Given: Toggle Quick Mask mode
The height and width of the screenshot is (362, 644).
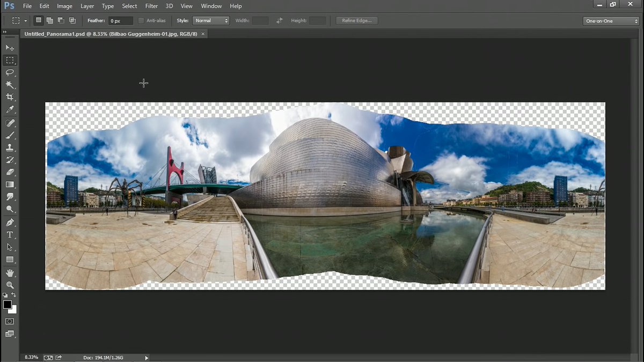Looking at the screenshot, I should point(10,321).
